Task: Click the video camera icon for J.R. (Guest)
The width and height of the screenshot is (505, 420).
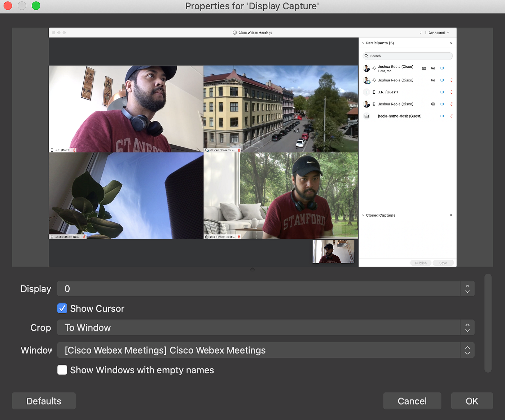Action: pyautogui.click(x=442, y=92)
